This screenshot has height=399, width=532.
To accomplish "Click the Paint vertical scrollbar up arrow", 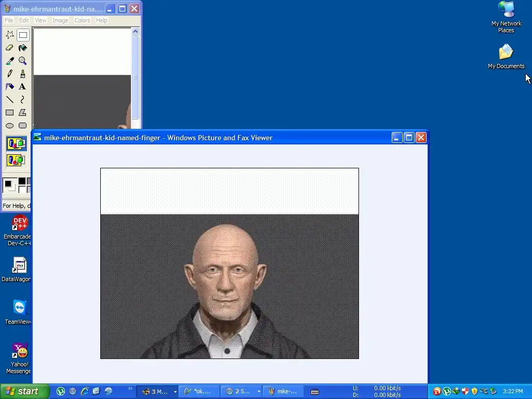I will (136, 32).
